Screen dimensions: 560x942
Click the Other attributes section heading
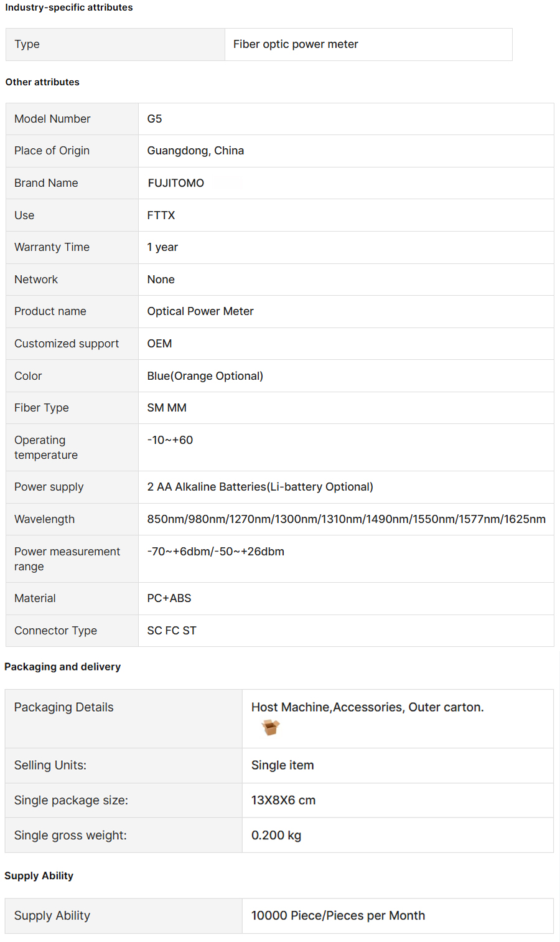[x=42, y=82]
